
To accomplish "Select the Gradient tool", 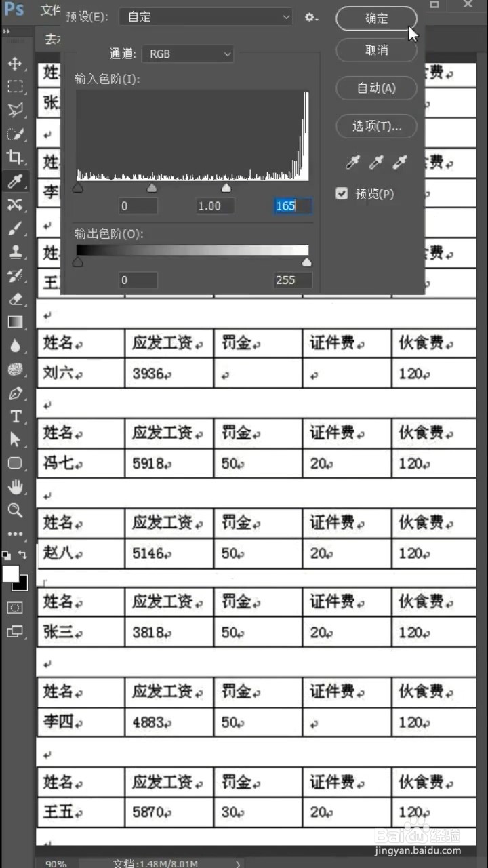I will [x=15, y=322].
